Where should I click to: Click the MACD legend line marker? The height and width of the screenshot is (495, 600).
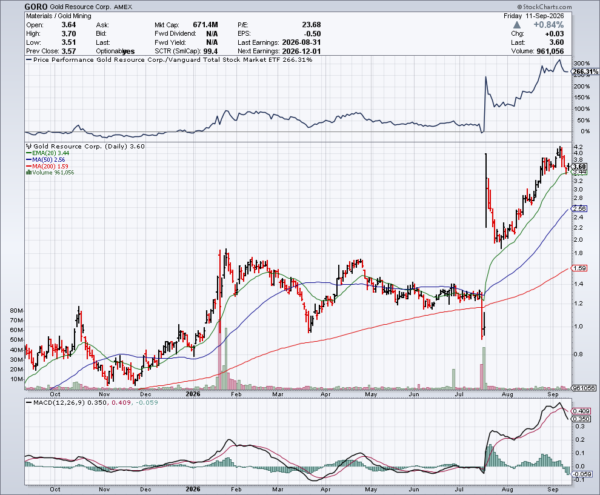[29, 402]
